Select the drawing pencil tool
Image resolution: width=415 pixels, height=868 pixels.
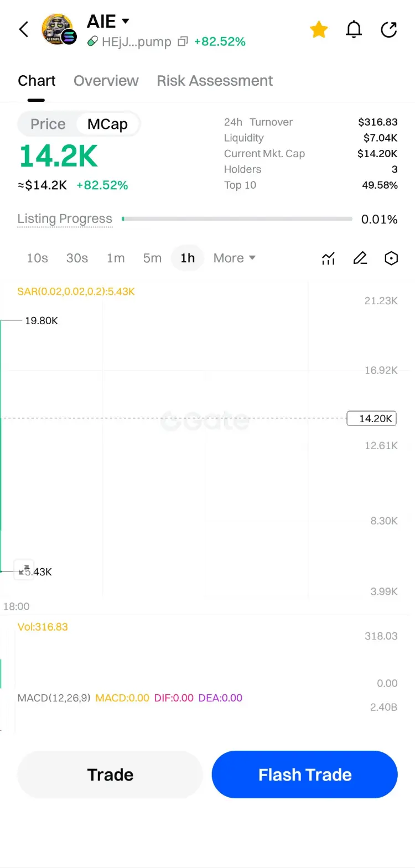coord(360,258)
